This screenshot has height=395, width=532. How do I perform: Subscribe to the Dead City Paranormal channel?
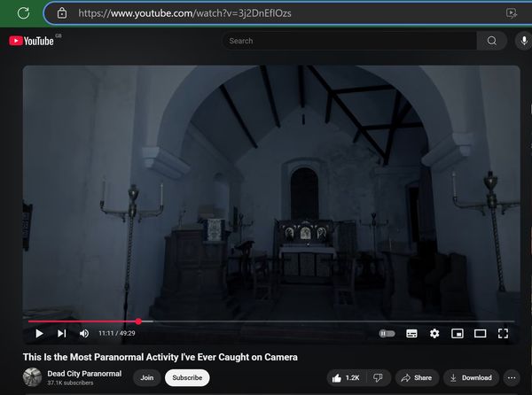187,377
